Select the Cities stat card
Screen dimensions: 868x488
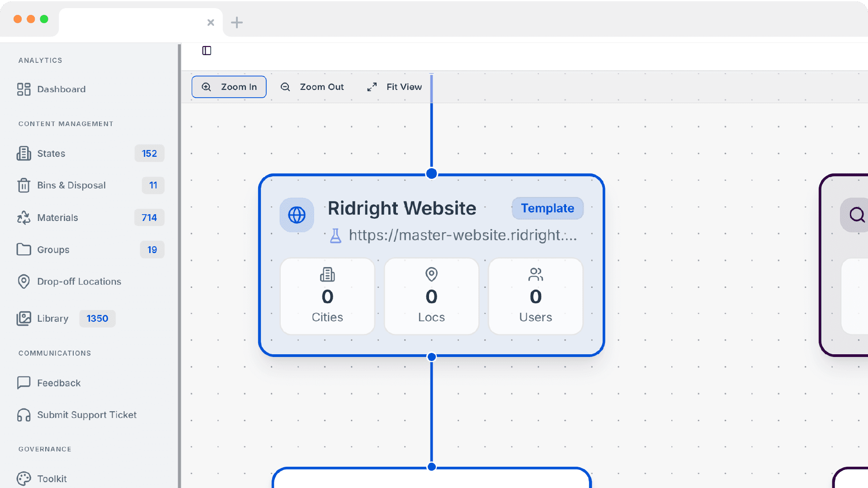point(327,296)
